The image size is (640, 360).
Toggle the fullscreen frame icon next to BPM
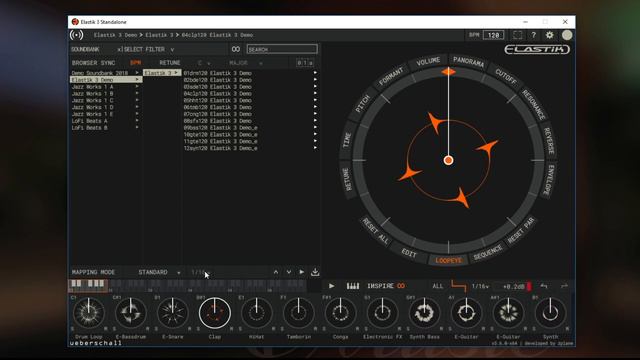[x=517, y=35]
